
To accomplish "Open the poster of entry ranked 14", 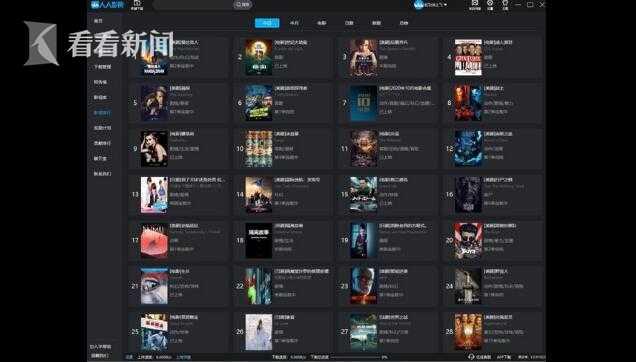I will click(x=259, y=194).
